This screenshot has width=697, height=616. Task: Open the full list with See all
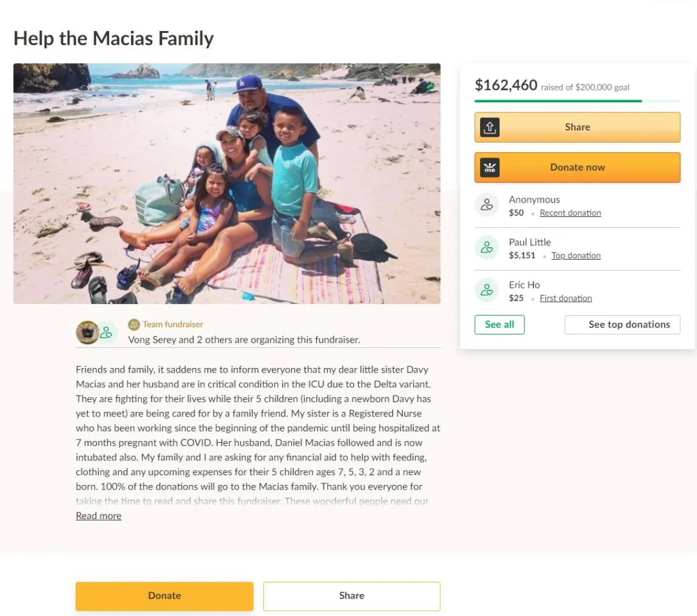499,325
